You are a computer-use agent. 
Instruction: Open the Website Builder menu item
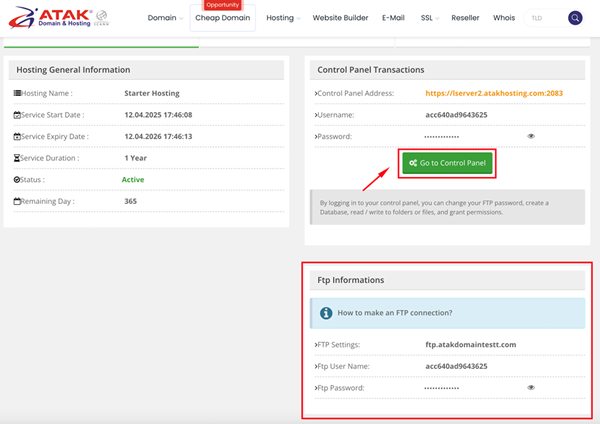[340, 18]
